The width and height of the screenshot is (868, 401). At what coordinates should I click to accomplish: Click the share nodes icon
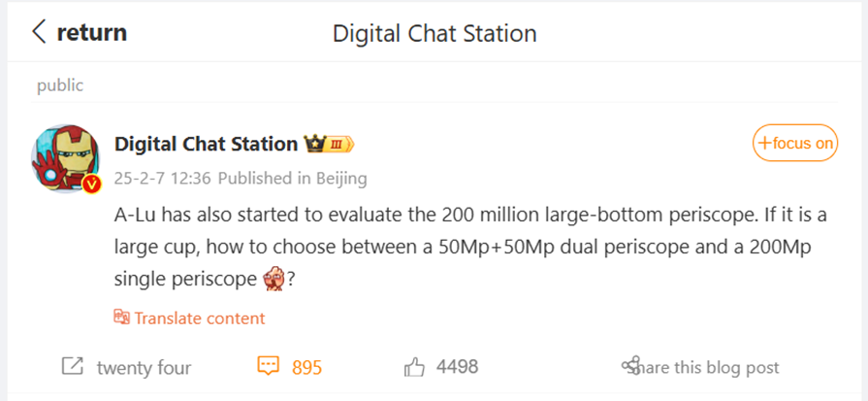(x=630, y=367)
